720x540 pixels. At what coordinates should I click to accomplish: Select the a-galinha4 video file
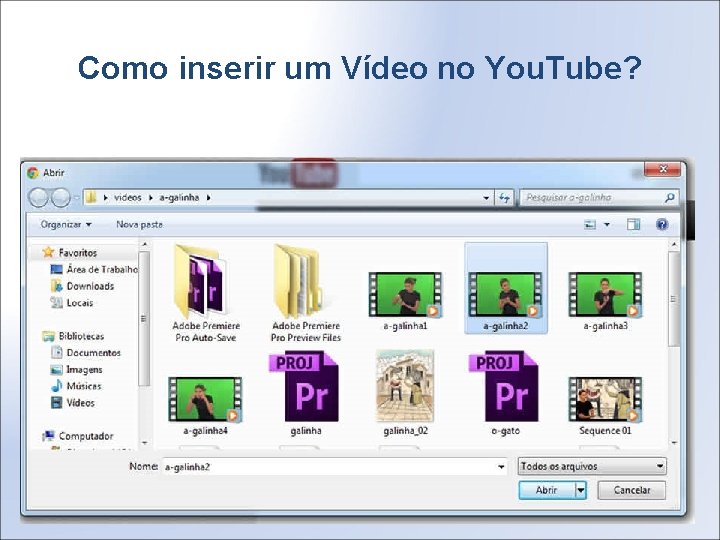(205, 405)
